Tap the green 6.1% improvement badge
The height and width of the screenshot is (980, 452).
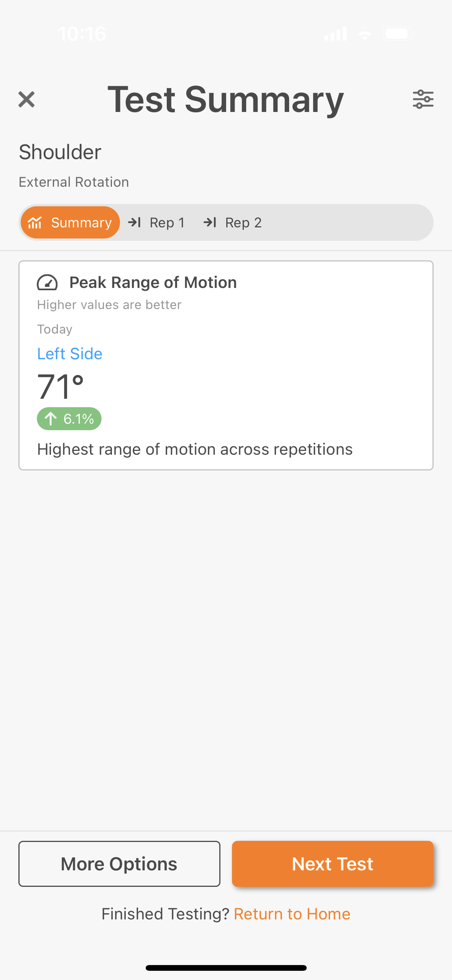(69, 419)
